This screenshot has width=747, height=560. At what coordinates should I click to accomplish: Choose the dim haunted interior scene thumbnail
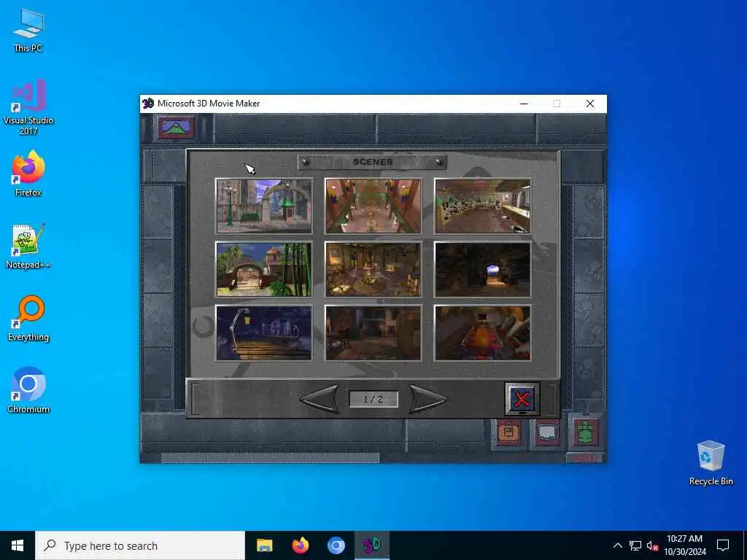coord(373,332)
